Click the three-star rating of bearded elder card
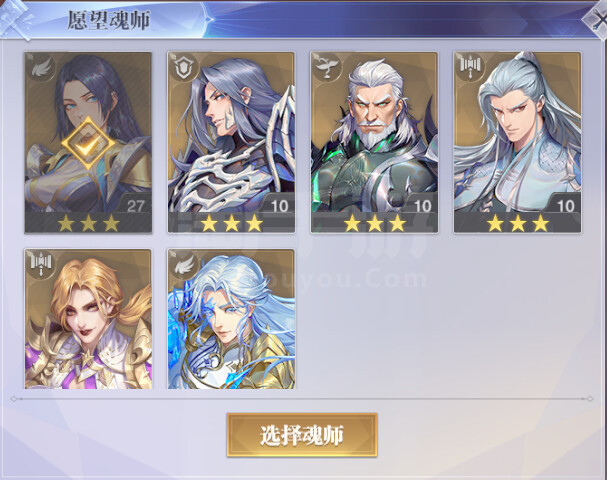The height and width of the screenshot is (480, 607). (x=374, y=223)
